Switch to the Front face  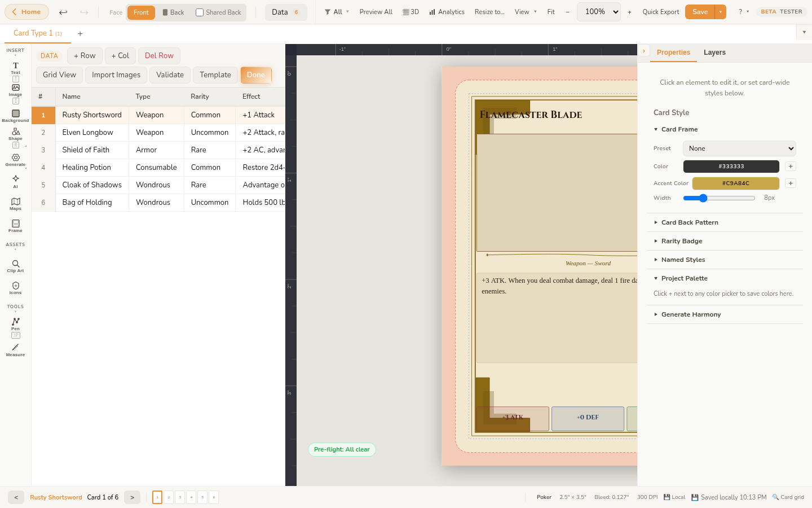coord(141,12)
